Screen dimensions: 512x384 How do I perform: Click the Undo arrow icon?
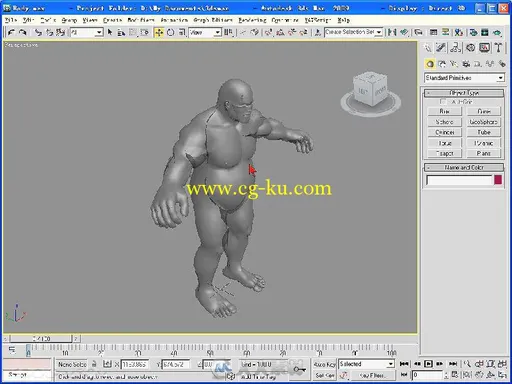click(x=11, y=32)
